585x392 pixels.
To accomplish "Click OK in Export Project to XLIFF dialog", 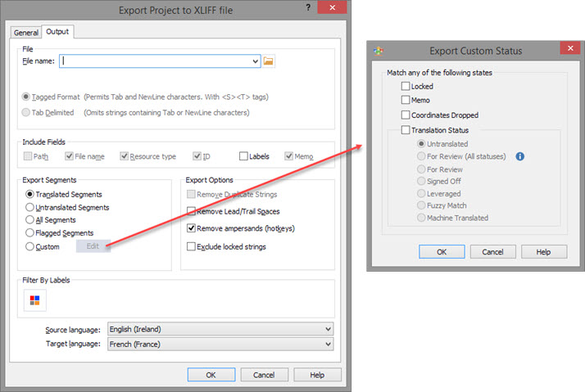I will (x=211, y=375).
